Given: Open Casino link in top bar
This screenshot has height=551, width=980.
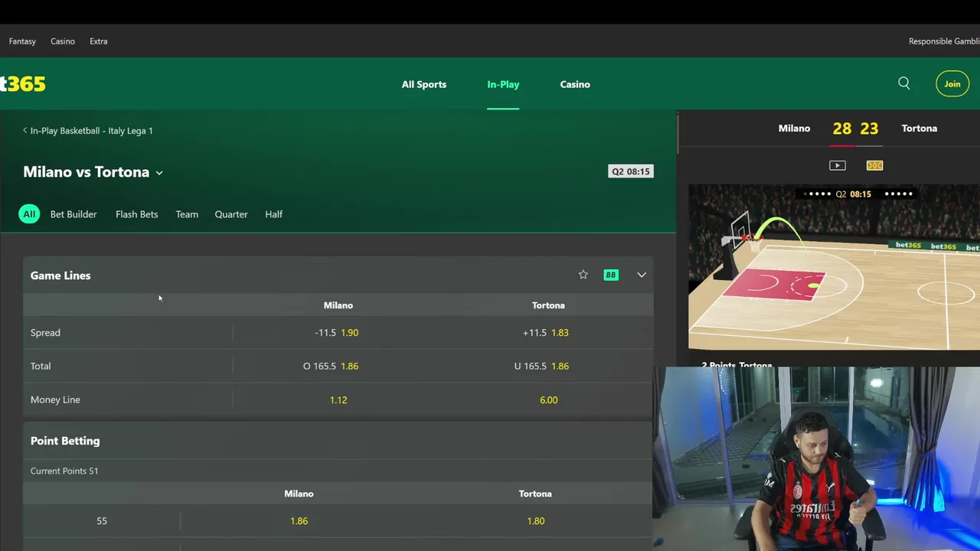Looking at the screenshot, I should (63, 41).
